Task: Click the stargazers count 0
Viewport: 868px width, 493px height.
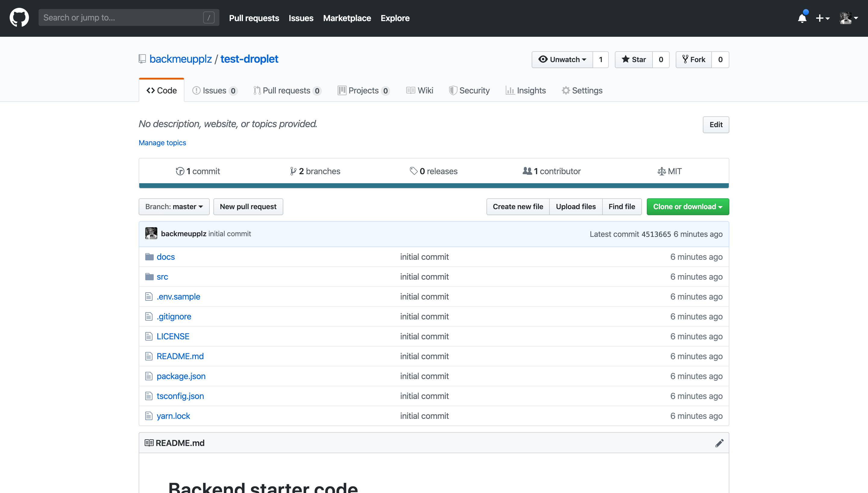Action: point(661,60)
